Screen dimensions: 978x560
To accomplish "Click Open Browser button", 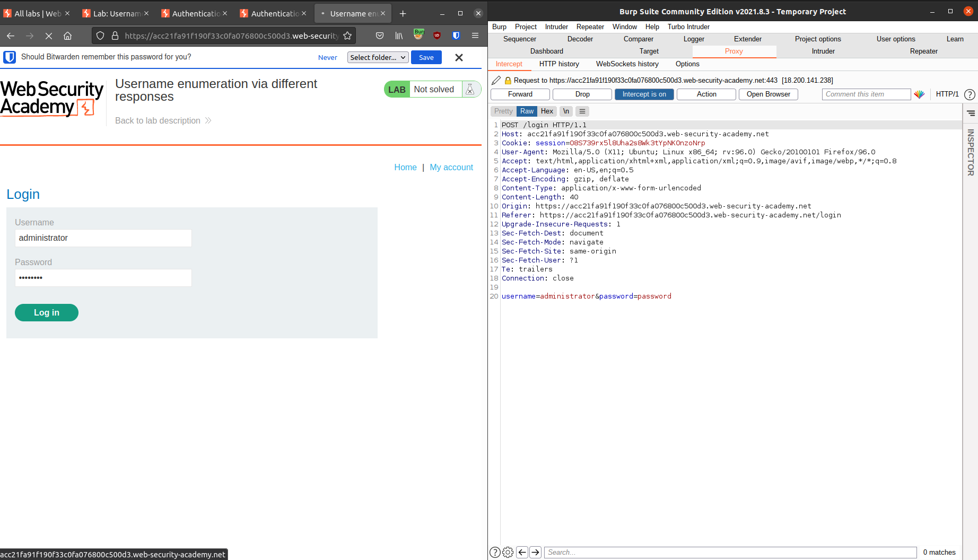I will pyautogui.click(x=768, y=94).
